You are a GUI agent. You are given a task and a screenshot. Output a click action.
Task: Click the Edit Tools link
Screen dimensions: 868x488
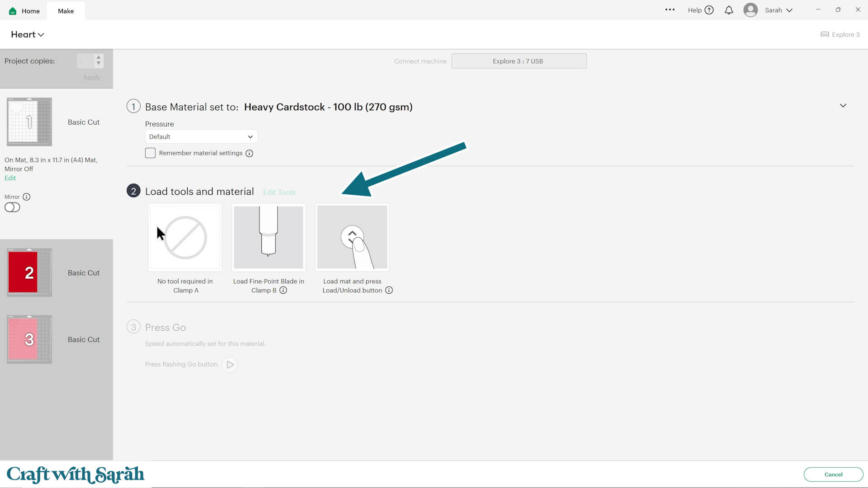pos(279,192)
